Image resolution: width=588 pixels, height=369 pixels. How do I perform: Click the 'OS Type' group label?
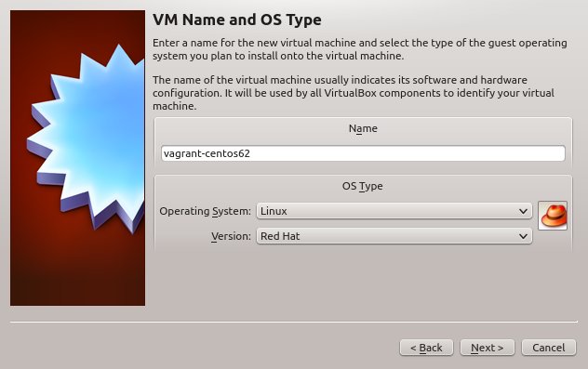(x=362, y=186)
